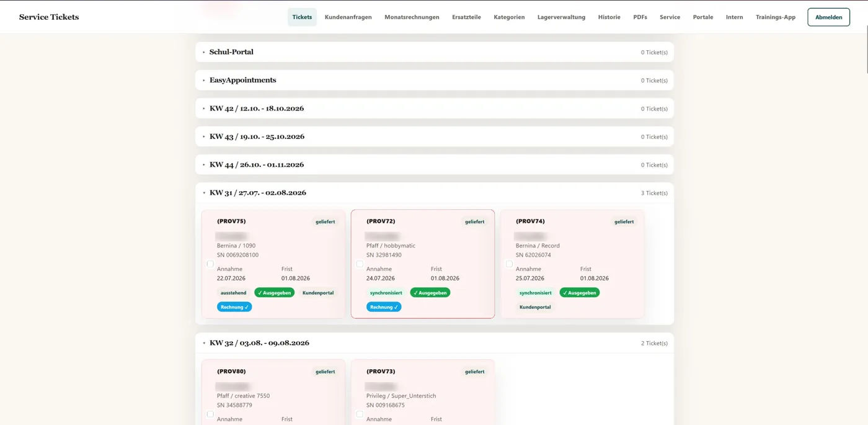The image size is (868, 425).
Task: Click the ausstehend badge on PROV75
Action: (x=234, y=293)
